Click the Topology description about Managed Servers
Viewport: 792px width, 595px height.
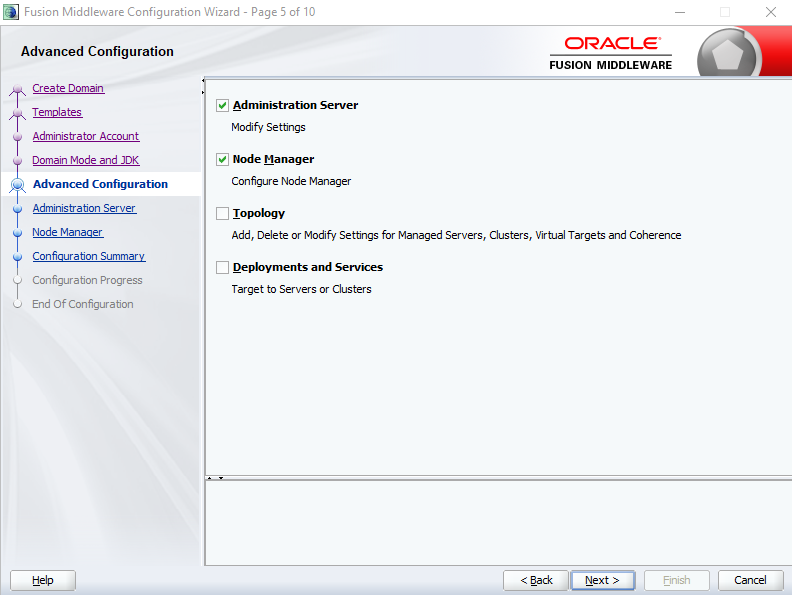pyautogui.click(x=456, y=235)
